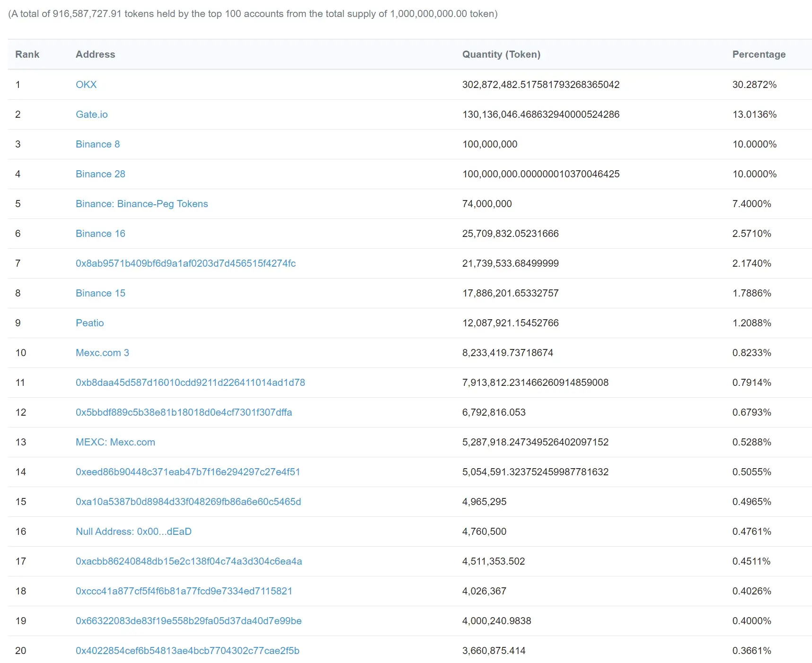Select the 0.4761% percentage cell

tap(752, 532)
